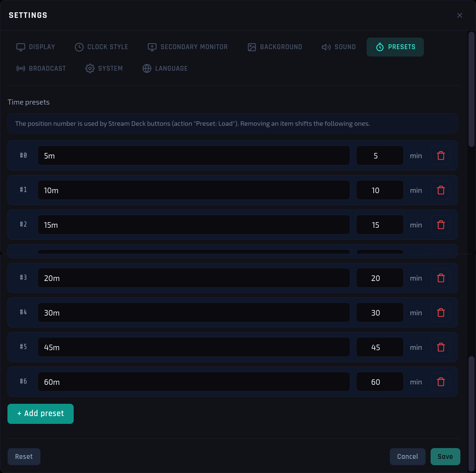Click the Add preset button
The image size is (476, 473).
(41, 414)
